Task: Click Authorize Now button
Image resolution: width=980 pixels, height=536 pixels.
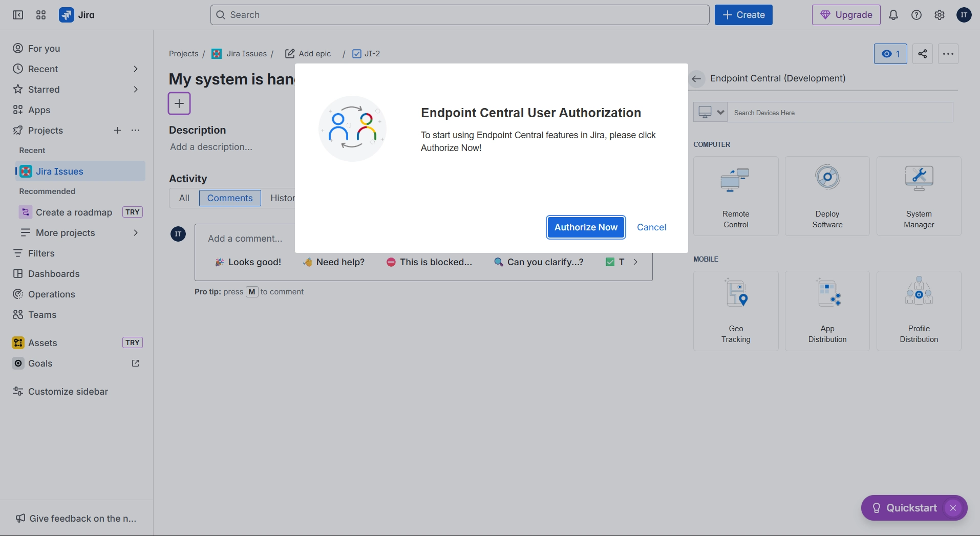Action: pos(586,227)
